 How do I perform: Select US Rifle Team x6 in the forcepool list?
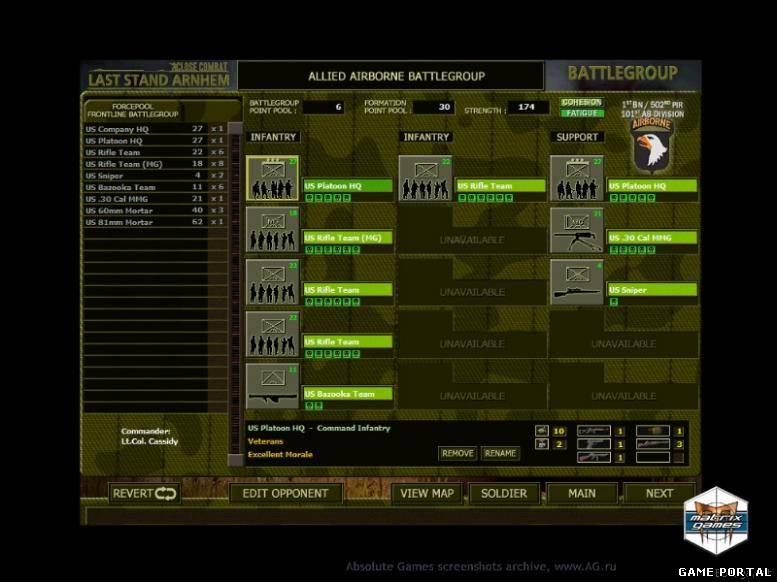click(155, 152)
